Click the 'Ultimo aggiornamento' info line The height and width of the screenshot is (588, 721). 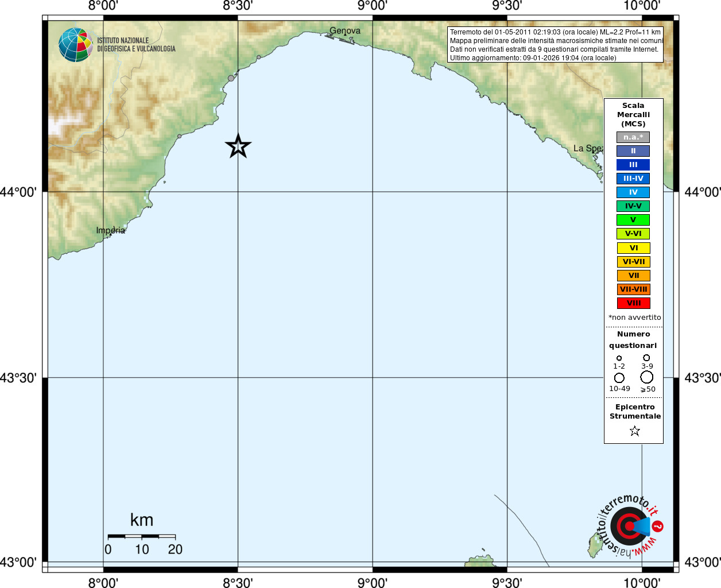tap(533, 58)
